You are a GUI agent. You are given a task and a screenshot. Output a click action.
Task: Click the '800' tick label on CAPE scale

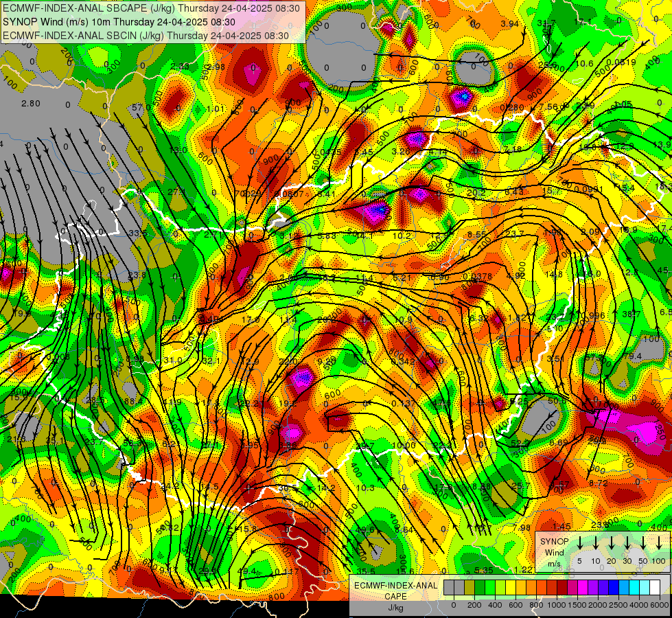[x=536, y=605]
